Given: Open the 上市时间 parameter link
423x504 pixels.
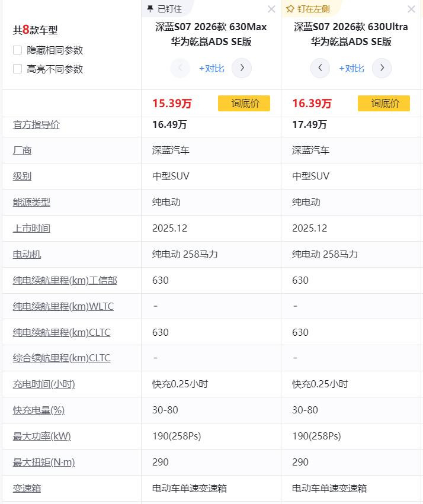Looking at the screenshot, I should pyautogui.click(x=31, y=228).
